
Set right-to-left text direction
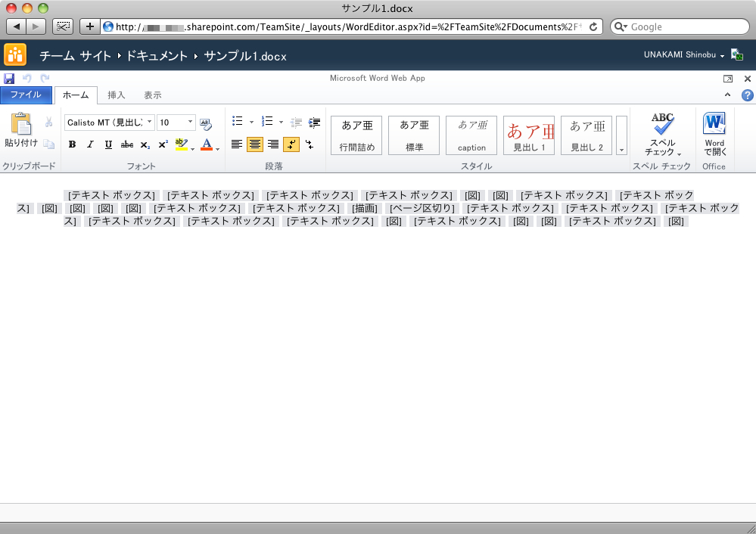pyautogui.click(x=310, y=144)
